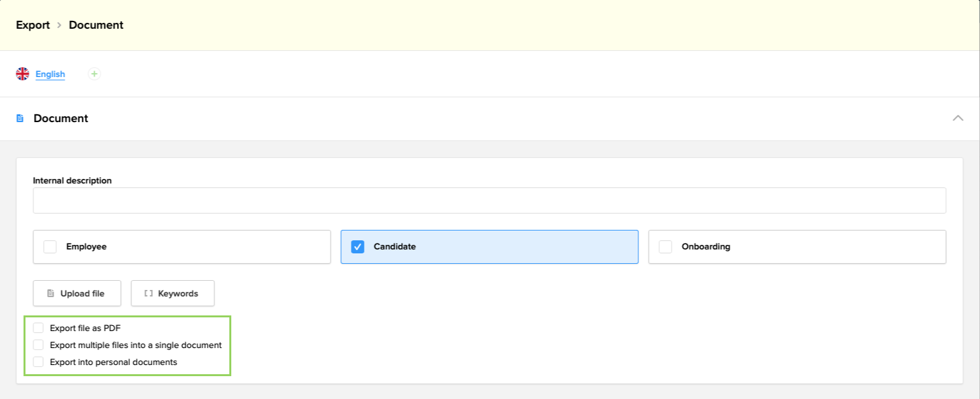Open Keywords via its button label
This screenshot has width=980, height=399.
click(x=178, y=294)
